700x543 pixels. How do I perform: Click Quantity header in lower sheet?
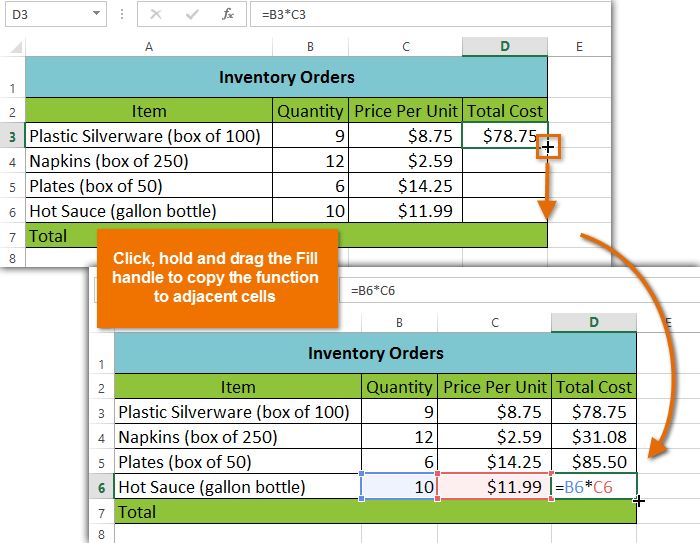pos(399,387)
